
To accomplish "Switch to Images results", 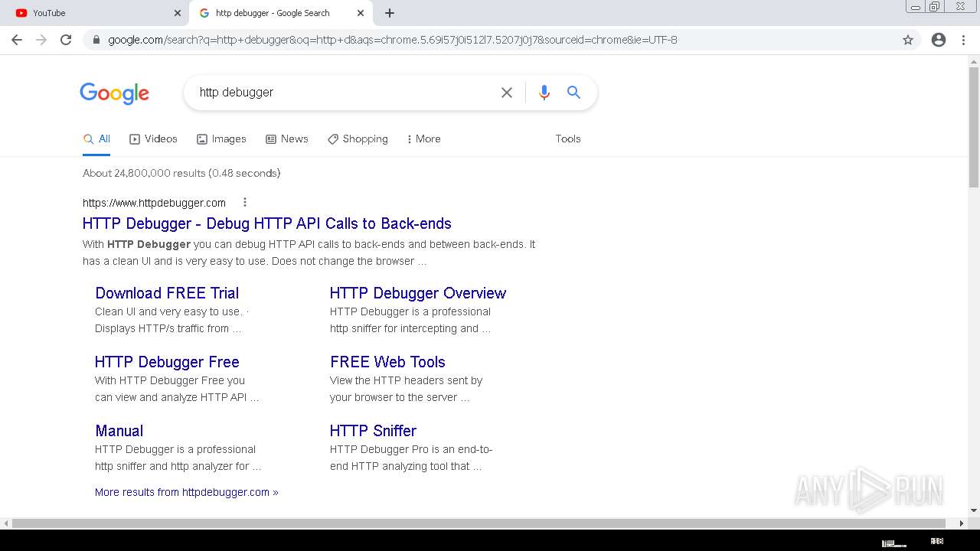I will click(x=221, y=139).
